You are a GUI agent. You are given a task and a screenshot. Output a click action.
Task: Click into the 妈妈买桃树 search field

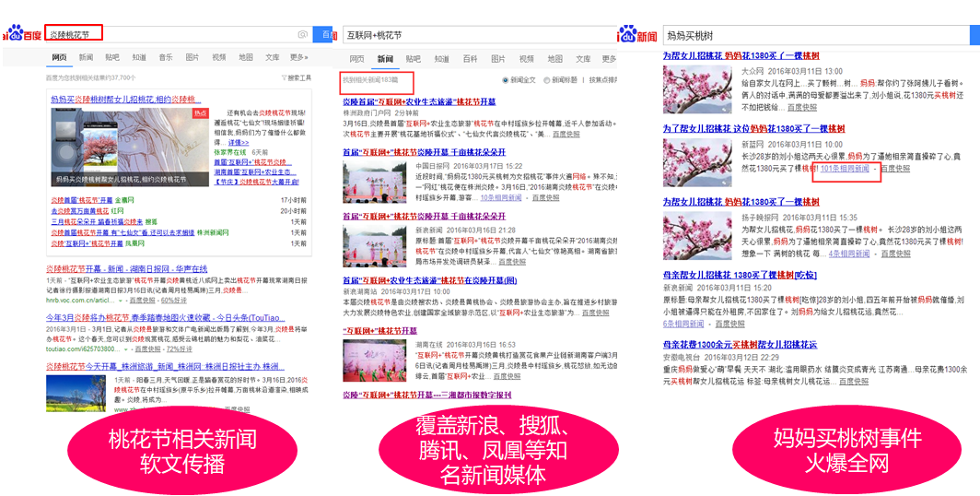(x=816, y=36)
